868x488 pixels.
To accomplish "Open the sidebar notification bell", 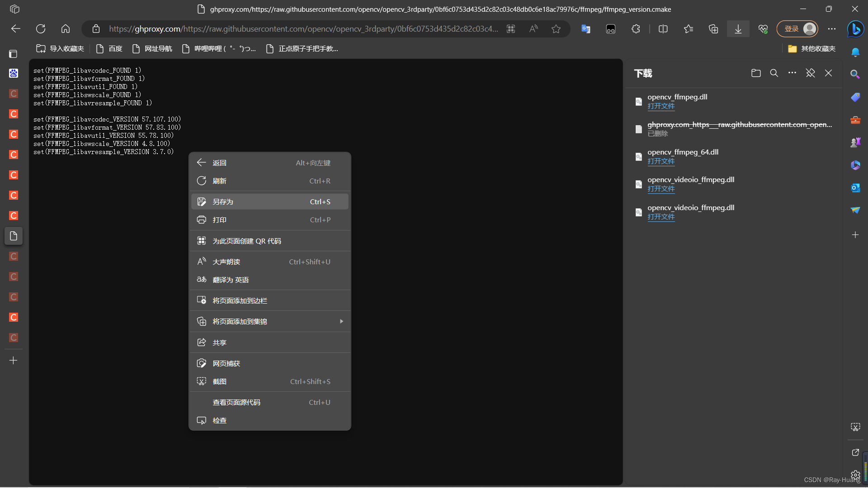I will (x=855, y=52).
